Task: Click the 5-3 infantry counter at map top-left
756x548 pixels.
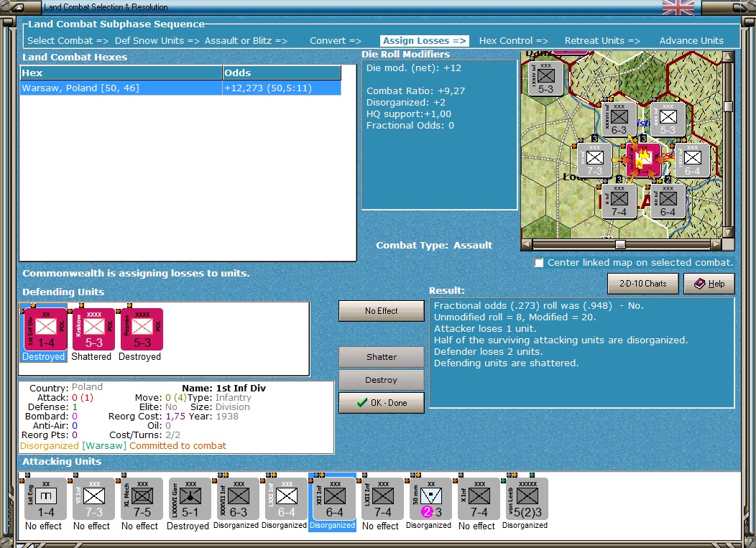Action: click(545, 78)
